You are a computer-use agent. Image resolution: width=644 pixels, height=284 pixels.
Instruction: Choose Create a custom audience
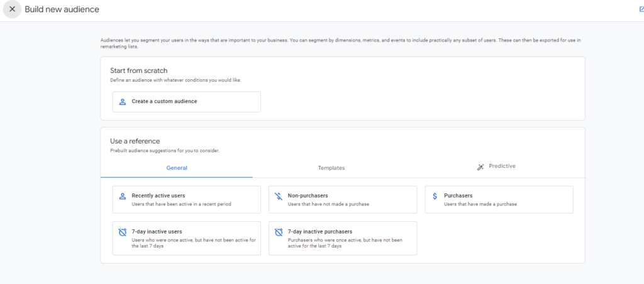pos(164,101)
